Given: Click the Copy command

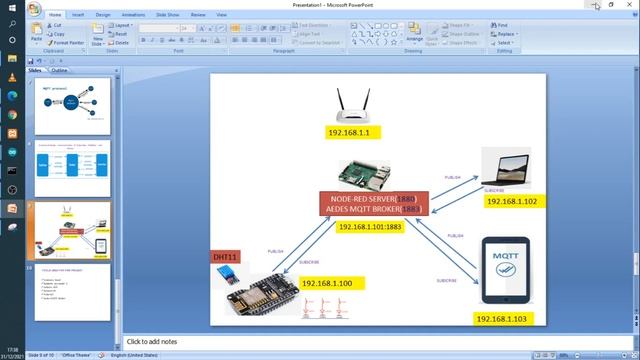Looking at the screenshot, I should point(56,34).
